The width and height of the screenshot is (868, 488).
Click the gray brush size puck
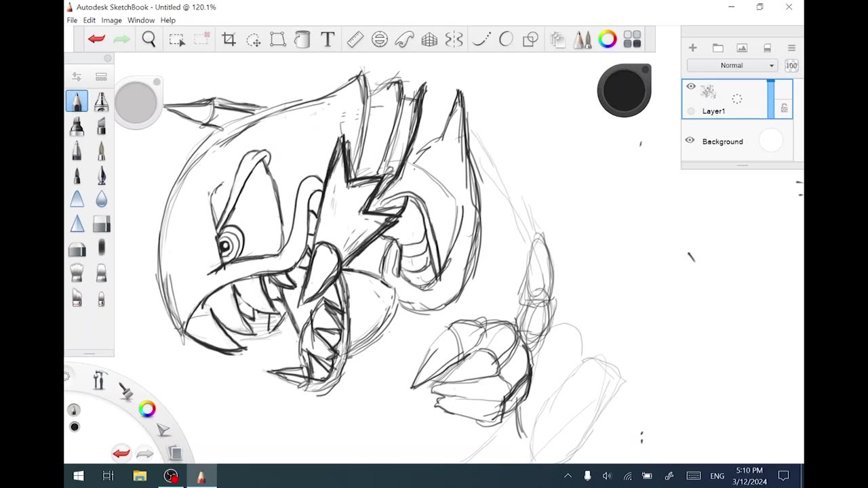click(136, 102)
